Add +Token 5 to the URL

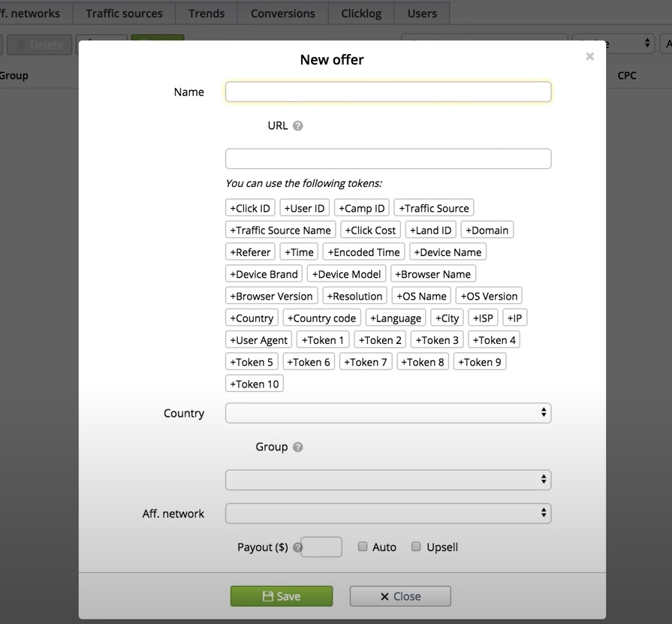pyautogui.click(x=252, y=362)
